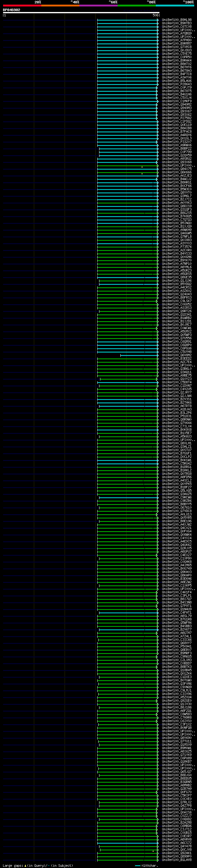Screen dimensions: 197x868
Task: Click the white query sequence ruler bar
Action: tap(81, 12)
